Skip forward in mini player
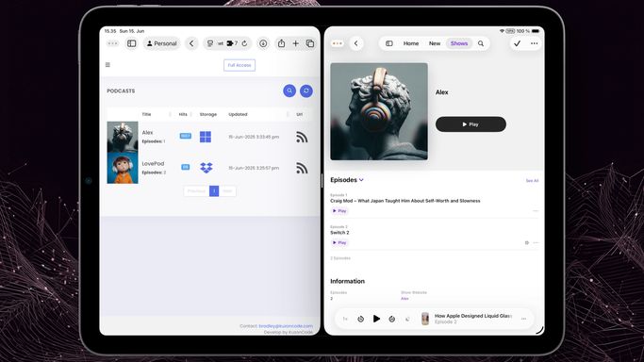644x362 pixels. click(x=392, y=319)
